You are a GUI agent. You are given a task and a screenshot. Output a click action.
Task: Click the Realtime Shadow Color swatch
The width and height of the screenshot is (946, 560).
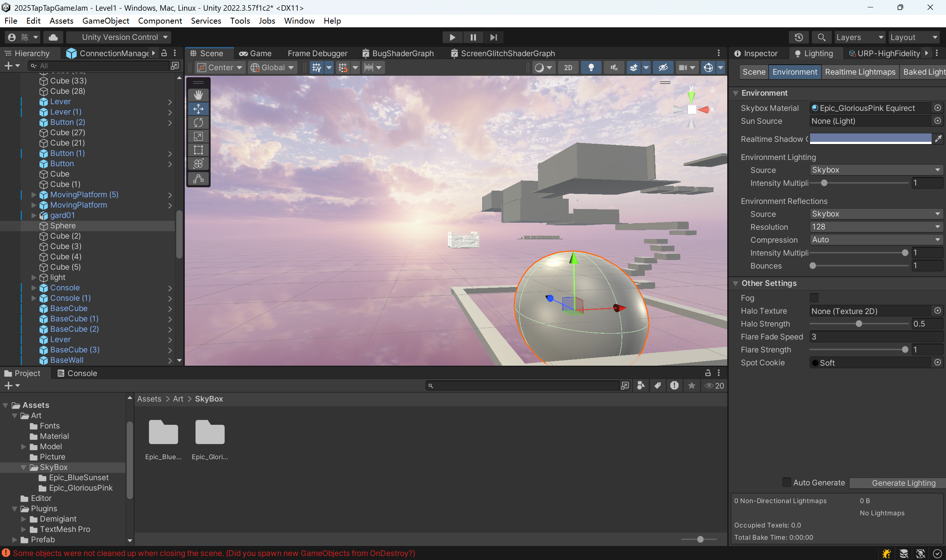click(870, 139)
